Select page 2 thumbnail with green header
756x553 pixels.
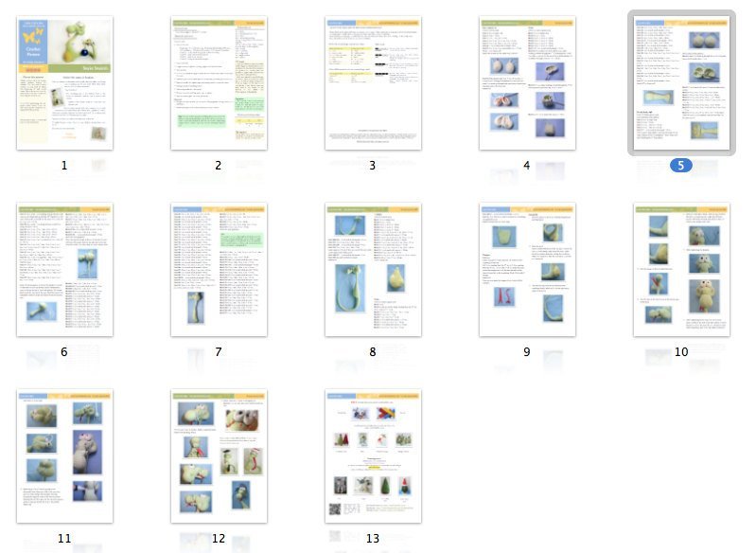pos(219,83)
